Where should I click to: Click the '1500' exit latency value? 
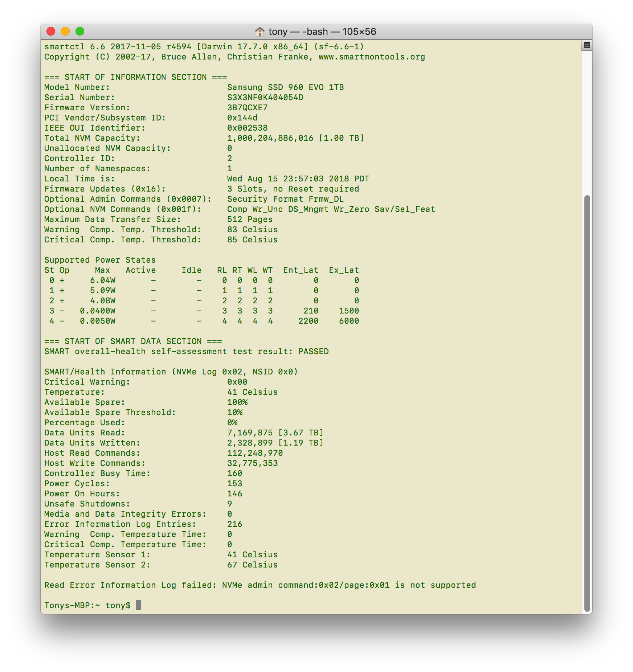pyautogui.click(x=349, y=311)
